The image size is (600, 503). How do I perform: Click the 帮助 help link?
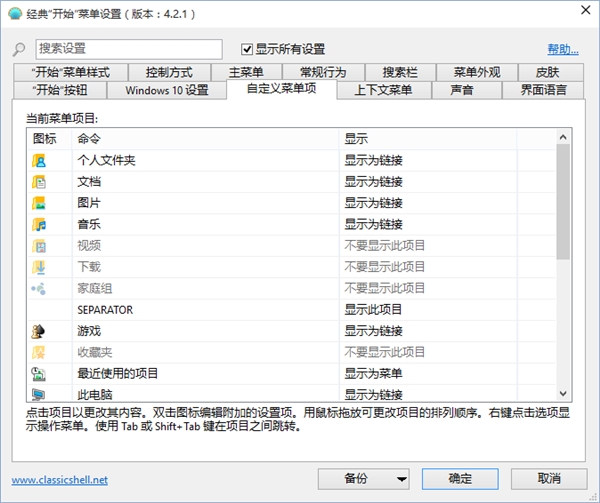point(562,49)
